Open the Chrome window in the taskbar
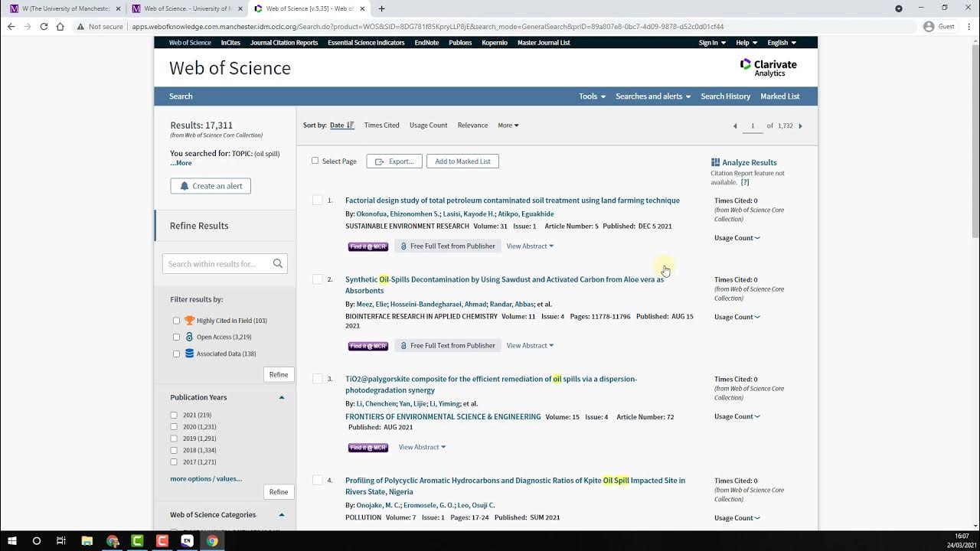Screen dimensions: 980x551 [x=212, y=541]
